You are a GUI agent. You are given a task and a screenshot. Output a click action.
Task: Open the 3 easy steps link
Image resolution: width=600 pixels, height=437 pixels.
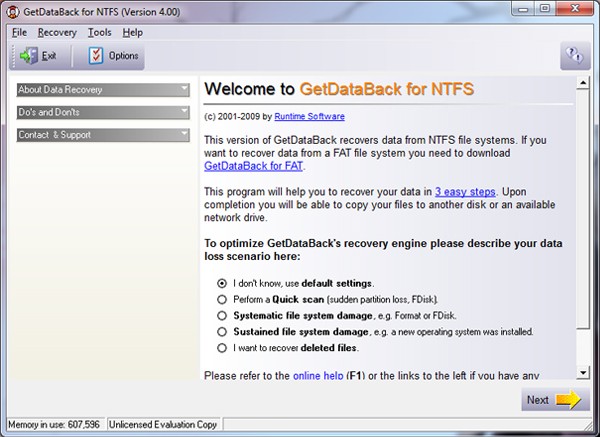[465, 192]
